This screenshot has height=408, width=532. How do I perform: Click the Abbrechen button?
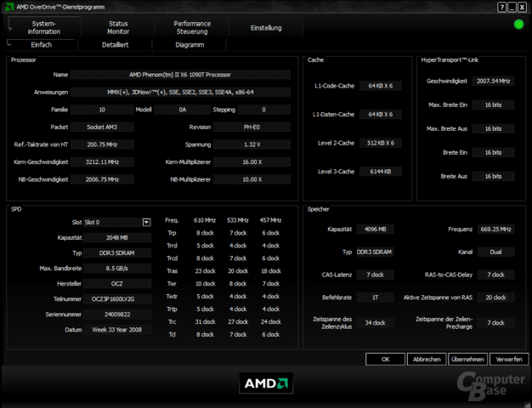pyautogui.click(x=427, y=359)
